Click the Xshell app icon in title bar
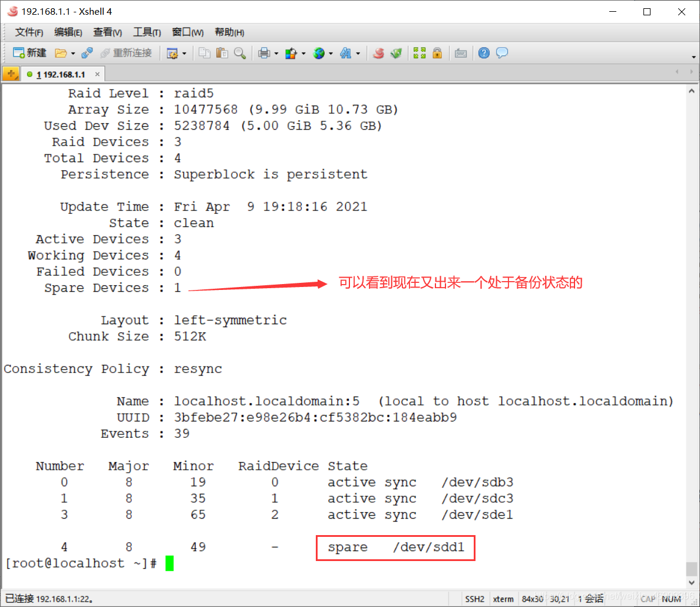 point(12,11)
